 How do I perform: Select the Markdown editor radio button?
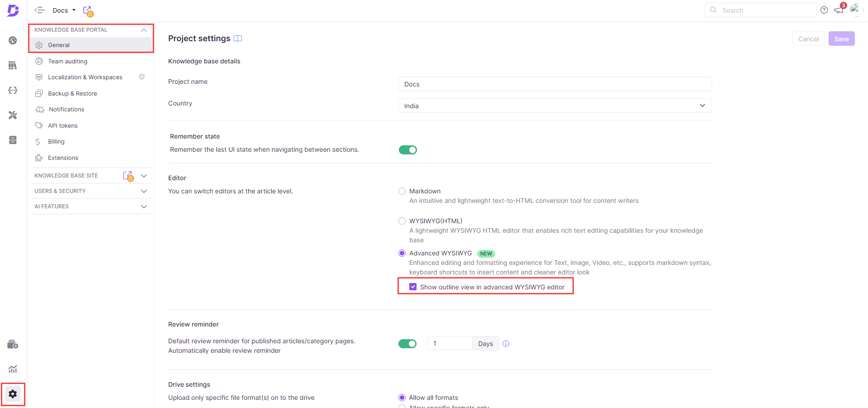(402, 191)
